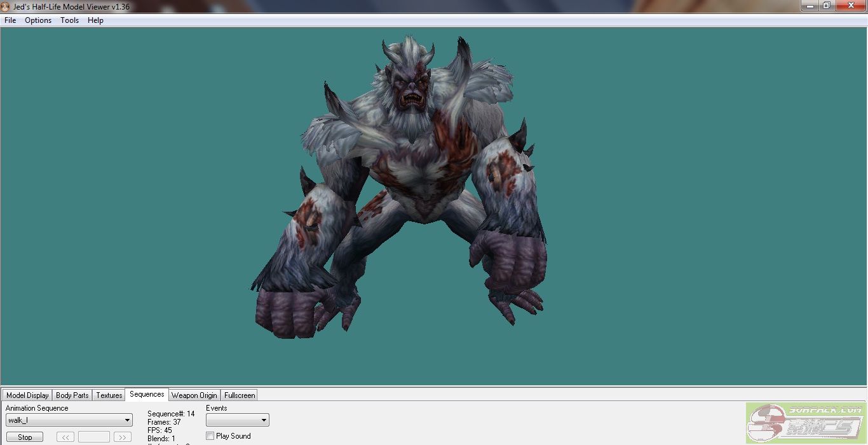Restore down the window using the title bar button
Screen dimensions: 868x445
(x=826, y=6)
